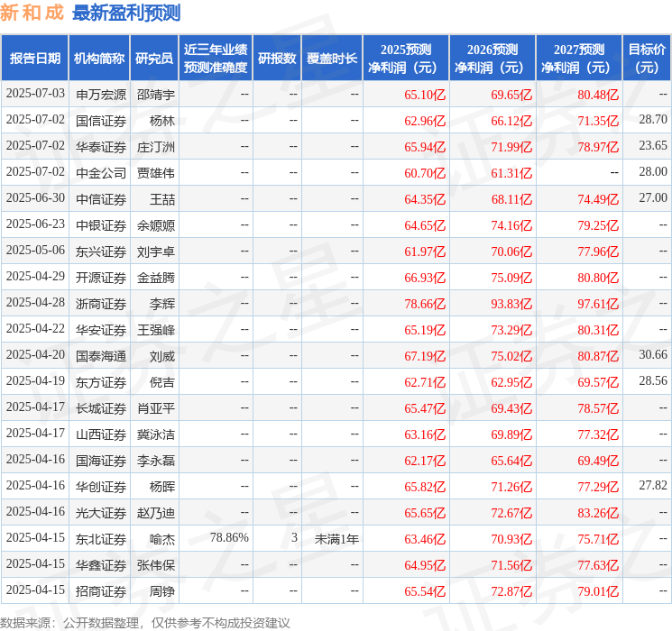
Task: Select the 长城证券 institution cell
Action: (101, 408)
